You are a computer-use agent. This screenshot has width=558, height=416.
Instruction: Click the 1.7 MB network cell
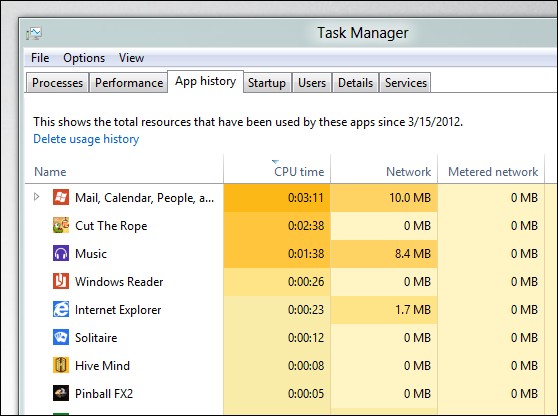coord(384,310)
